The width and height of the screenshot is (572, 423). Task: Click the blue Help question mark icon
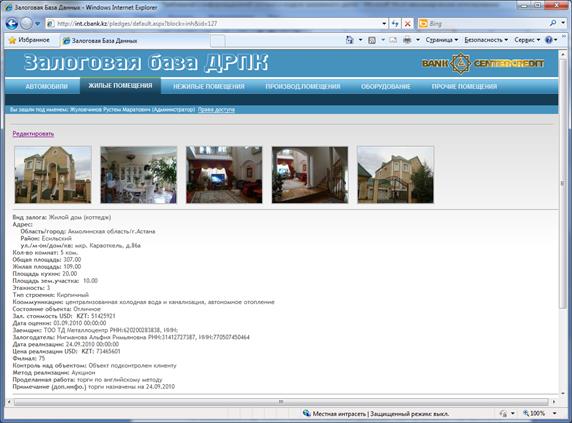pos(549,40)
